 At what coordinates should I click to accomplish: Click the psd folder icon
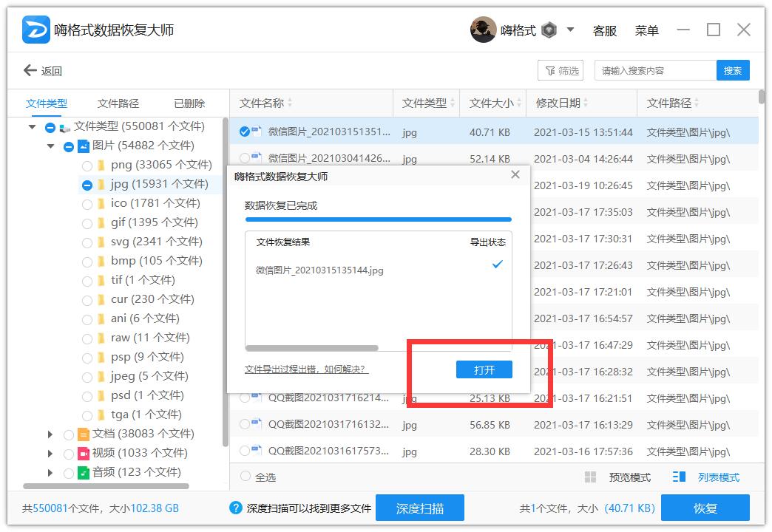[x=101, y=395]
